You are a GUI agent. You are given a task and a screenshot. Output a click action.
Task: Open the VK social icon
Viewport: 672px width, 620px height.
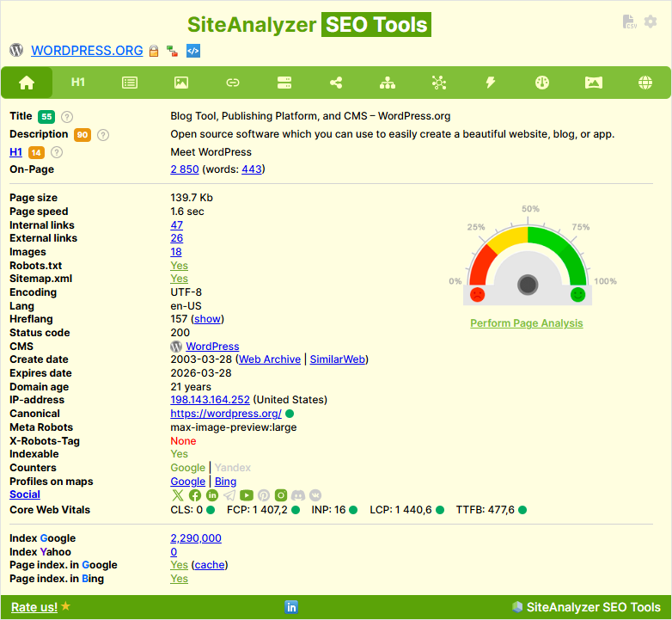pyautogui.click(x=315, y=495)
